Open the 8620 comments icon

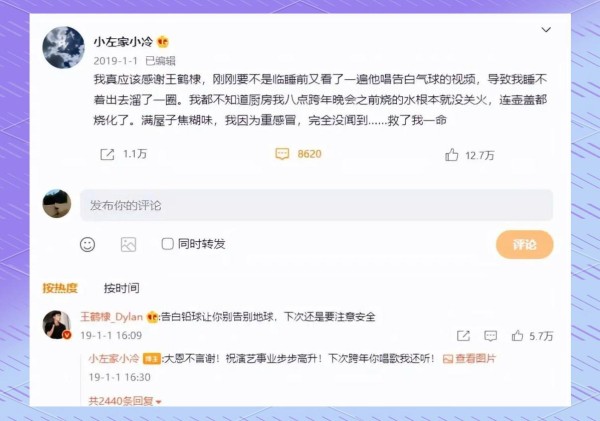[282, 154]
